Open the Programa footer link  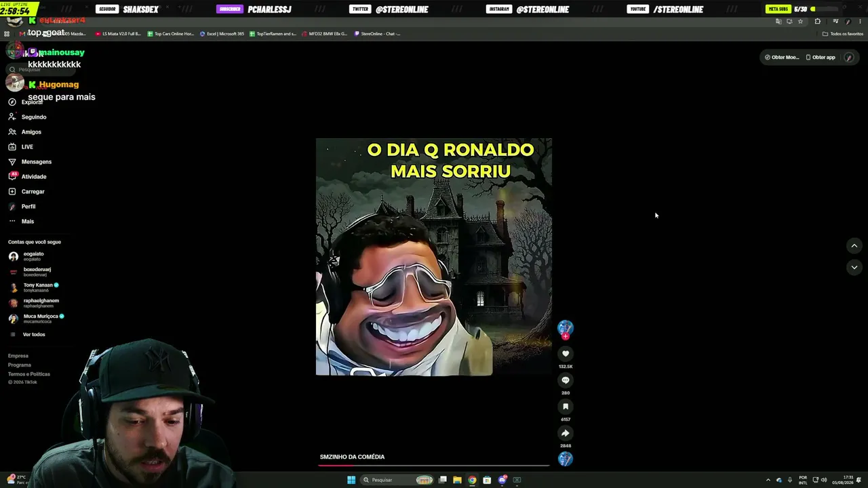(x=20, y=365)
